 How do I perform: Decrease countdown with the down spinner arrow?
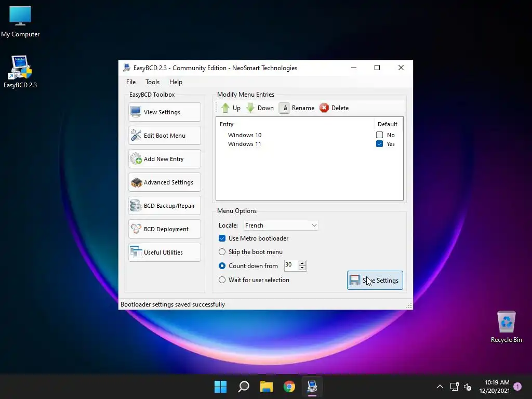click(302, 268)
